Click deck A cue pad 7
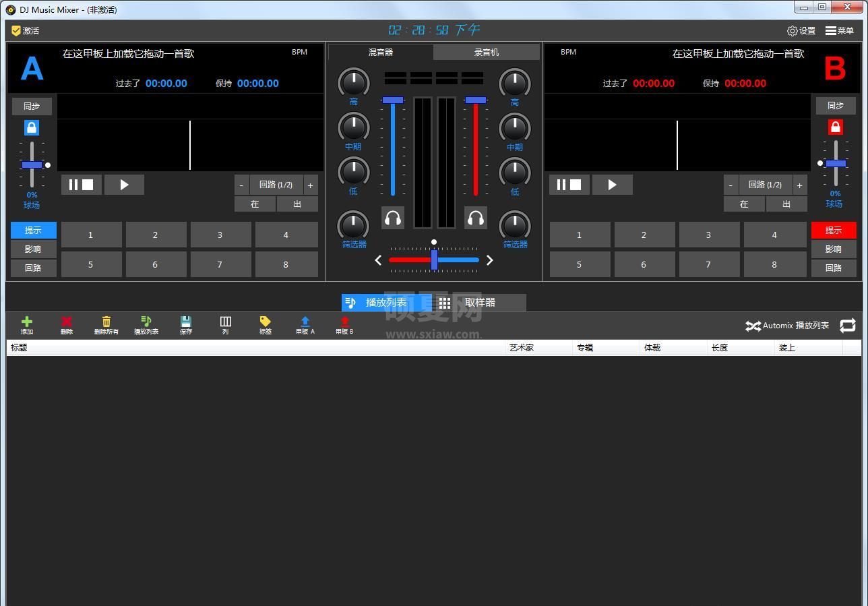868x606 pixels. pos(220,264)
